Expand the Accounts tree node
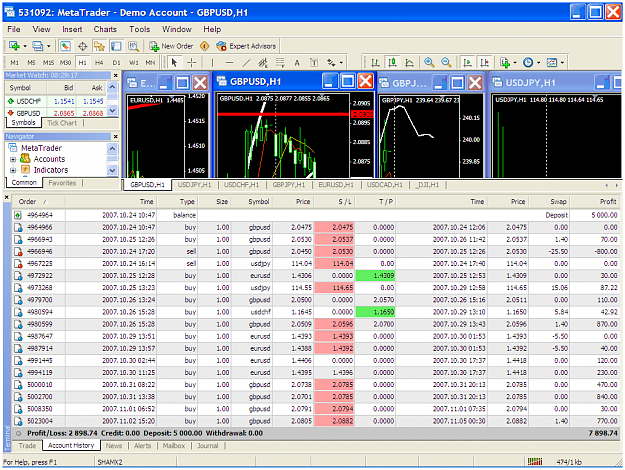The height and width of the screenshot is (470, 625). 13,159
